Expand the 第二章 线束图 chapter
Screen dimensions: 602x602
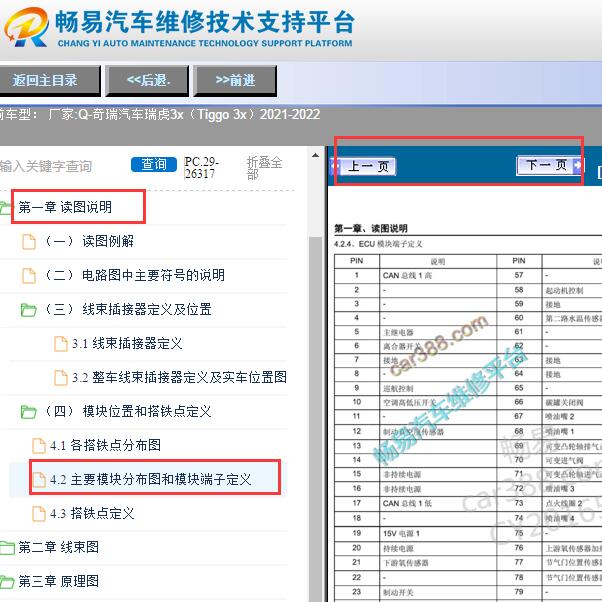coord(58,547)
